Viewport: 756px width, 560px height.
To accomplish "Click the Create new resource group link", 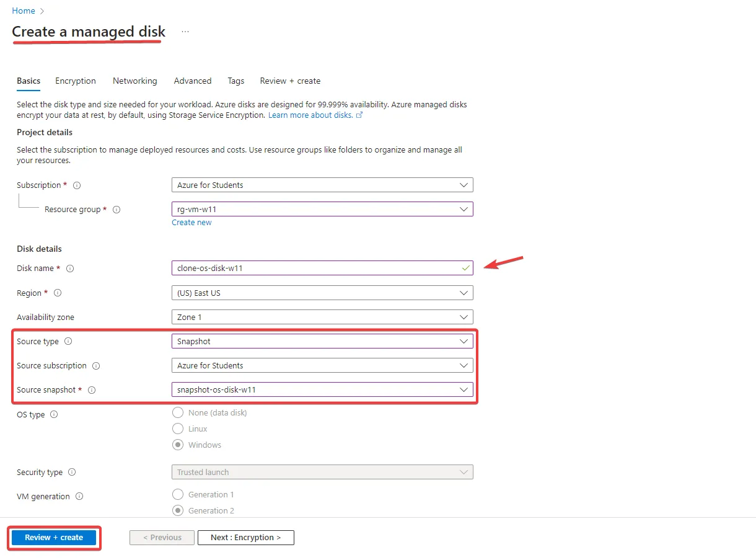I will point(191,222).
